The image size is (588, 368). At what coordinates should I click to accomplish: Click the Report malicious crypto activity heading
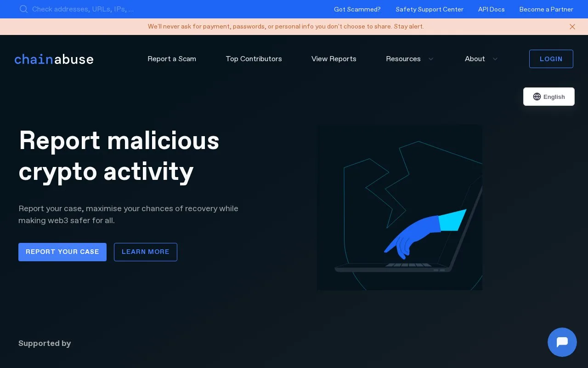pyautogui.click(x=119, y=156)
